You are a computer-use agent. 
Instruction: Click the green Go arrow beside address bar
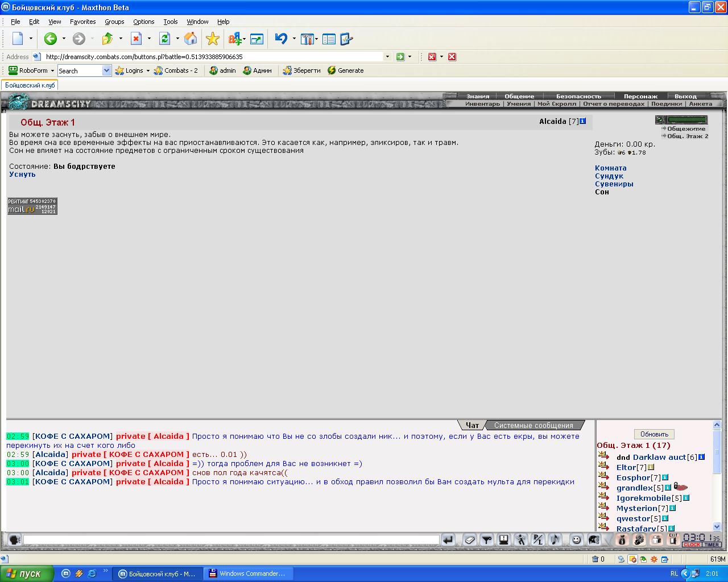[x=400, y=57]
